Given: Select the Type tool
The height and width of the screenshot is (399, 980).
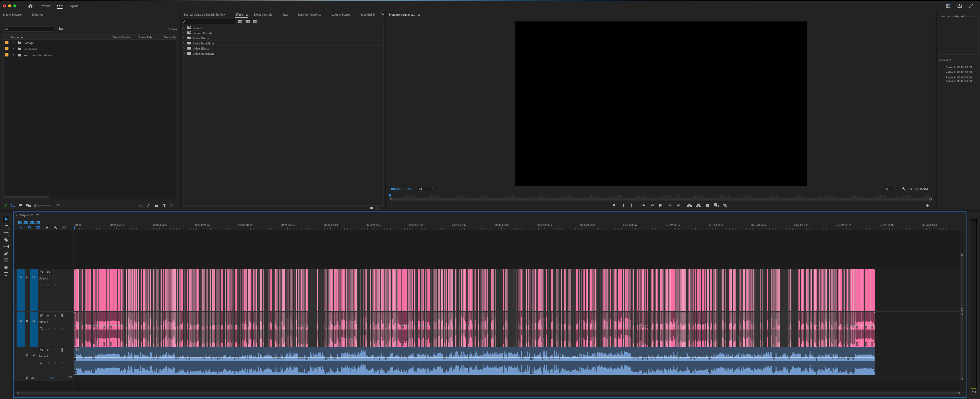Looking at the screenshot, I should point(6,274).
